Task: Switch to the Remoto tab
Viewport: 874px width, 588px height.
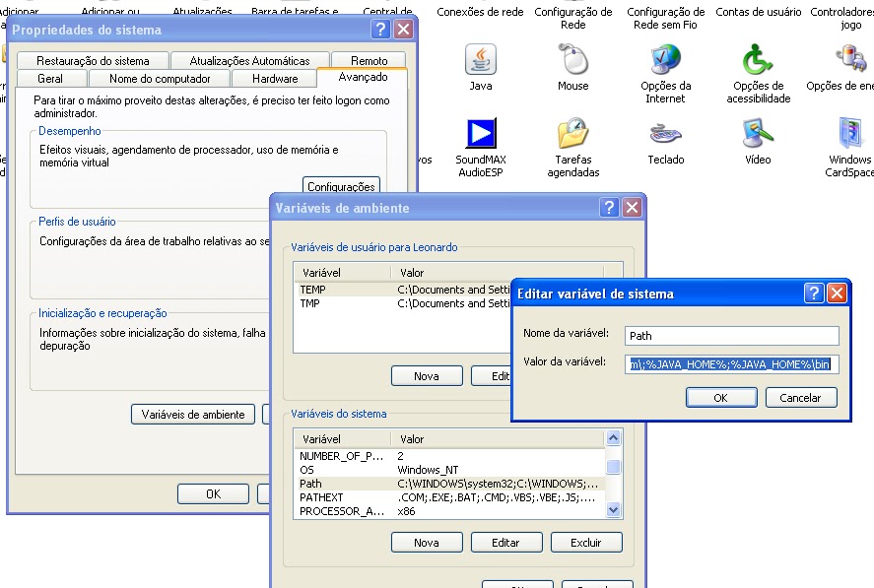Action: pyautogui.click(x=368, y=59)
